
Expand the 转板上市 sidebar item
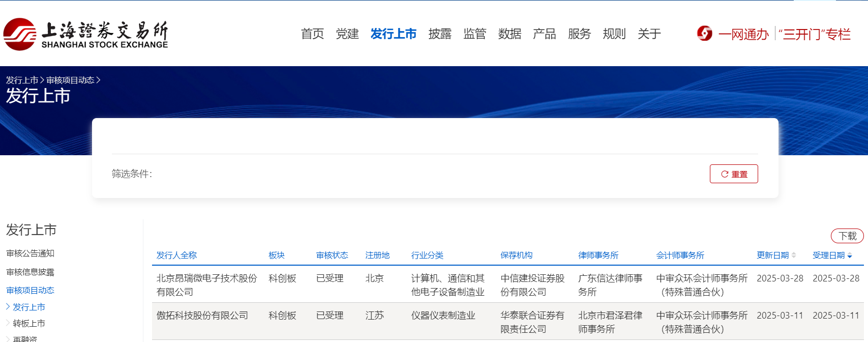click(8, 323)
